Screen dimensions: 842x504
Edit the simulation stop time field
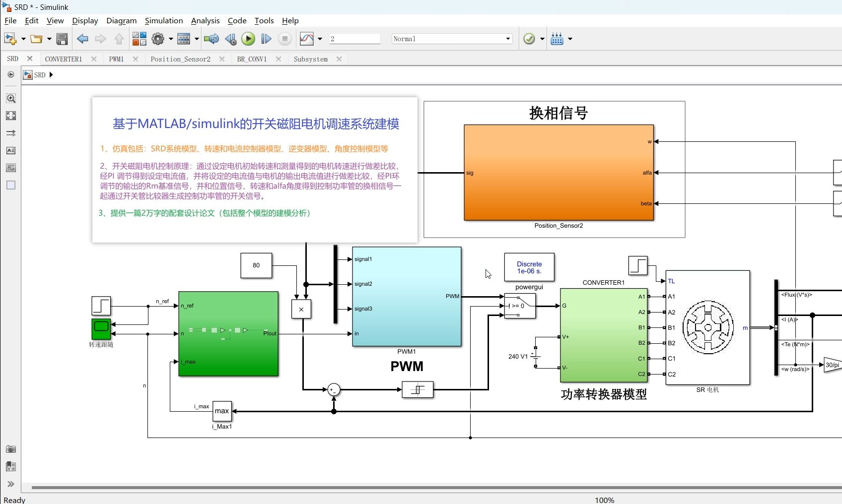click(x=354, y=39)
